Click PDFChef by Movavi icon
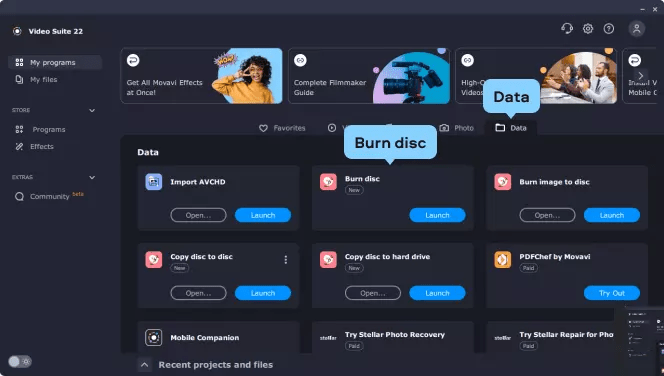This screenshot has height=376, width=664. point(503,260)
